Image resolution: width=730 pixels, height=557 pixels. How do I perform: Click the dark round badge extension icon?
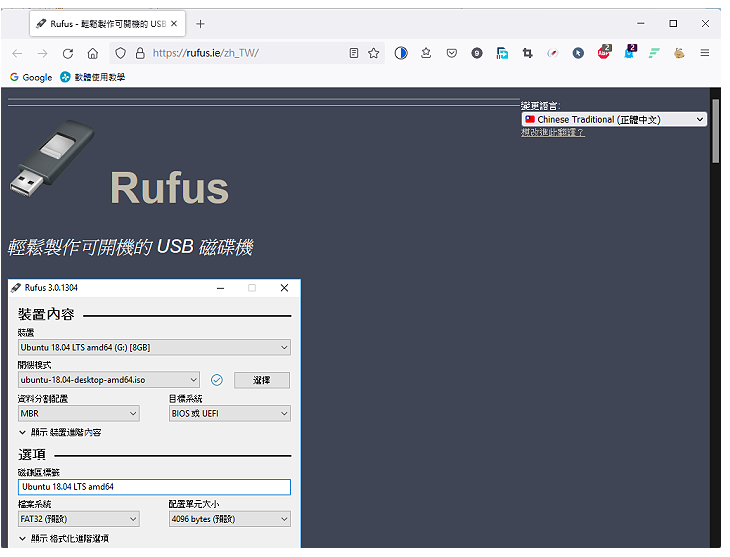pos(477,54)
